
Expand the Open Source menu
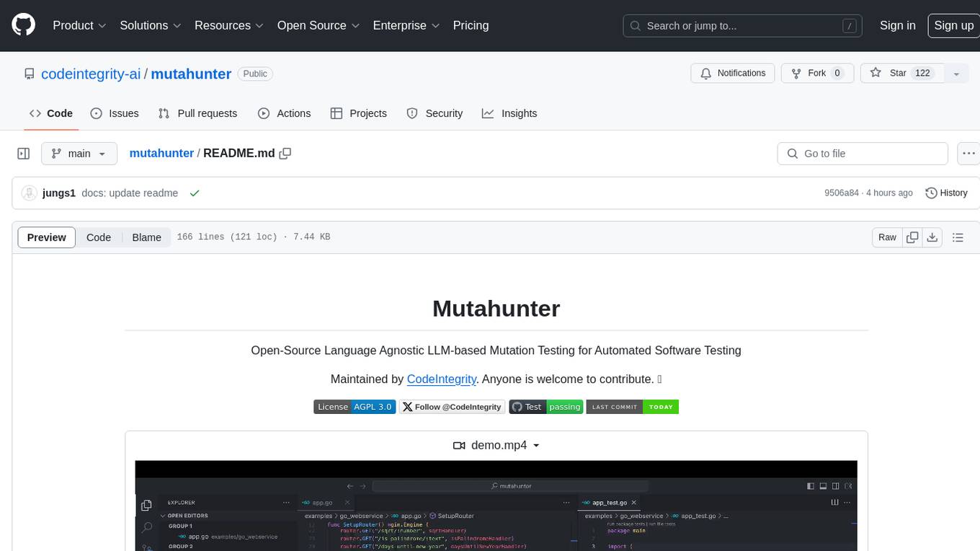(318, 25)
